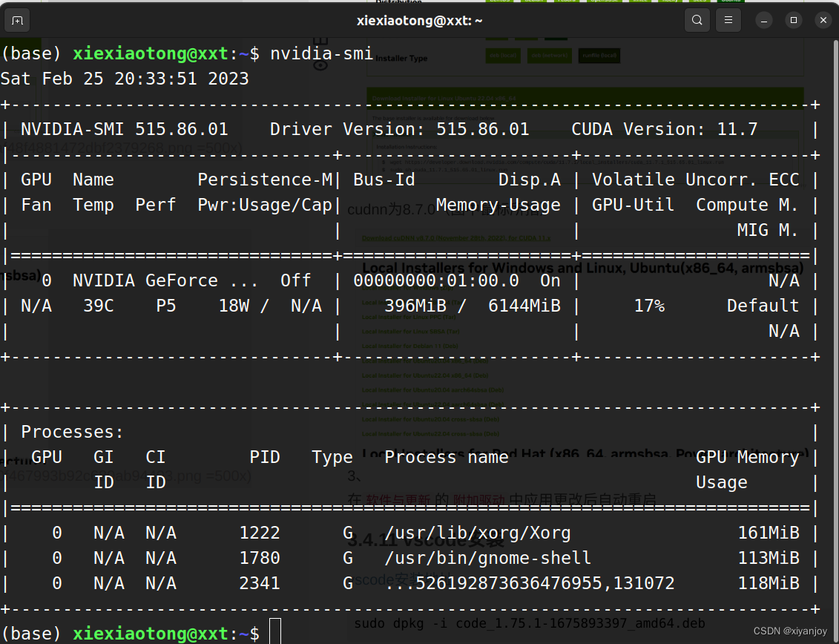Screen dimensions: 839x644
Task: Click the GPU-Util header
Action: pos(633,205)
